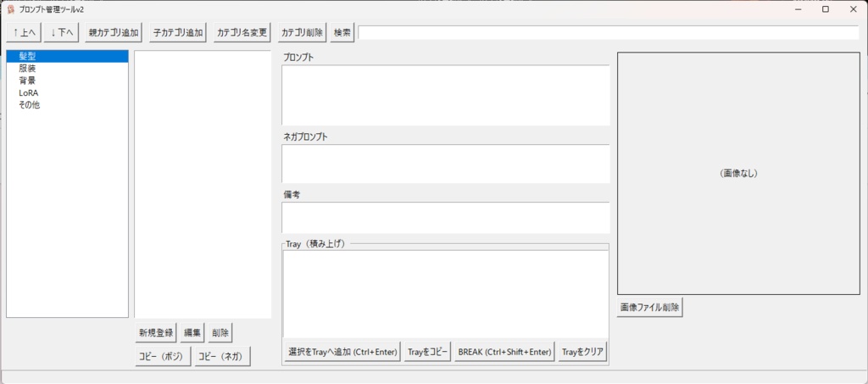Click inside the Tray text area
The height and width of the screenshot is (384, 868).
(446, 294)
